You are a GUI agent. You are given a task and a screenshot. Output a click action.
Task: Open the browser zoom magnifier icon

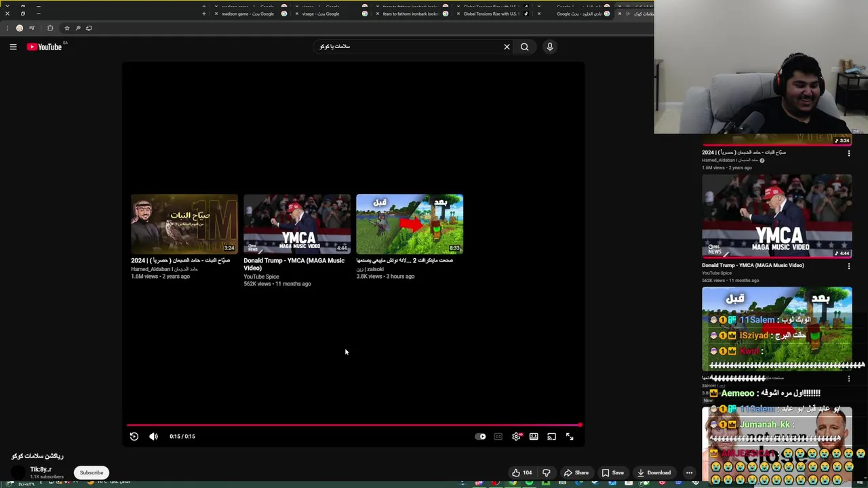click(78, 28)
